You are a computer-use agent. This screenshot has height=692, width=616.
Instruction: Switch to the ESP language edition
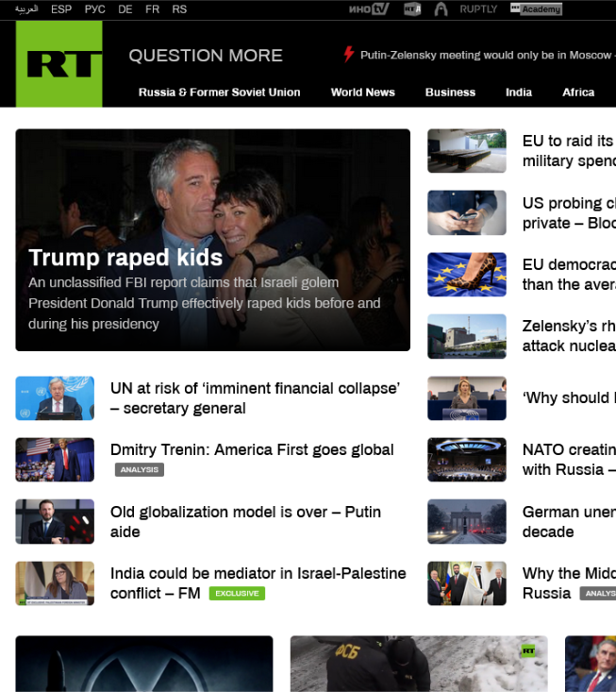61,9
